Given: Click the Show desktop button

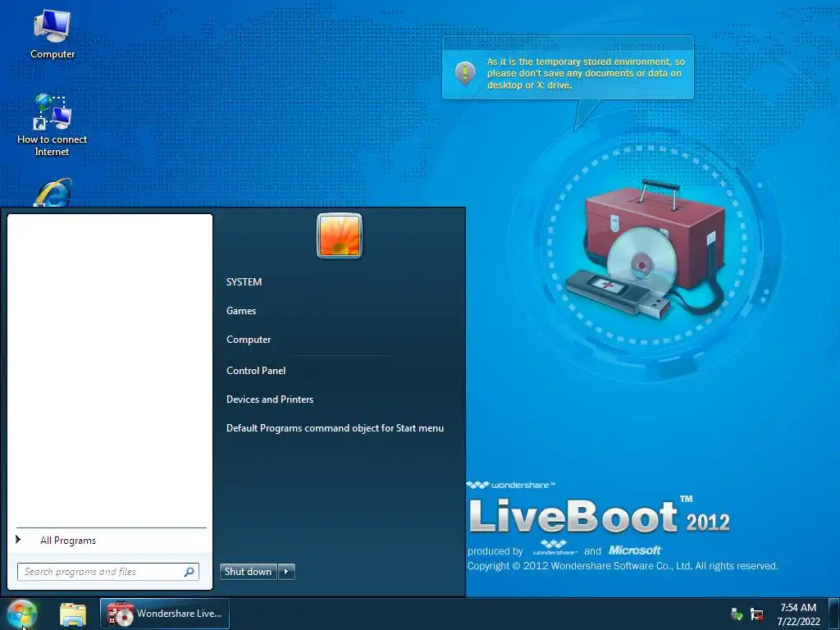Looking at the screenshot, I should point(833,614).
